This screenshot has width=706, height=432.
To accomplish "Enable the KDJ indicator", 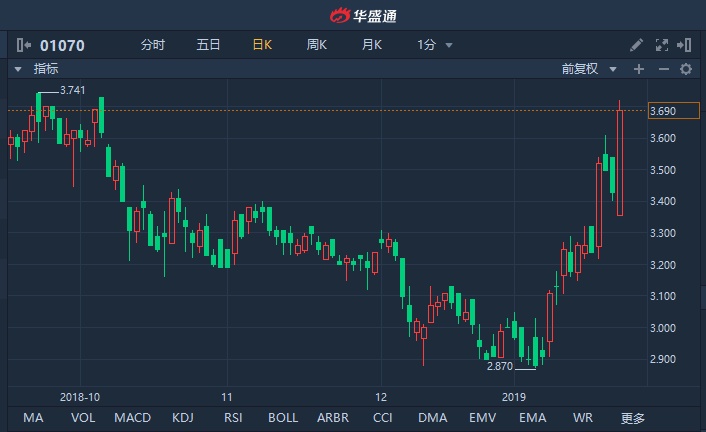I will pyautogui.click(x=183, y=418).
